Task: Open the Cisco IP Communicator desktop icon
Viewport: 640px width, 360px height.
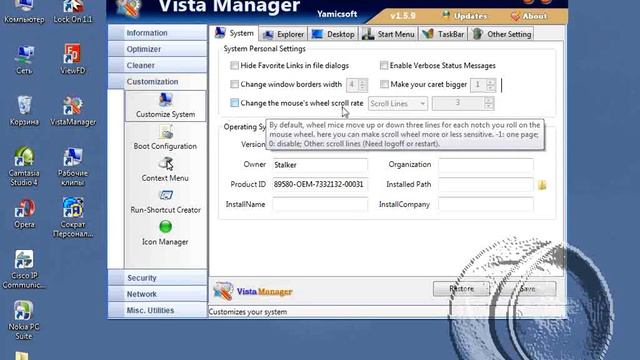Action: 24,269
